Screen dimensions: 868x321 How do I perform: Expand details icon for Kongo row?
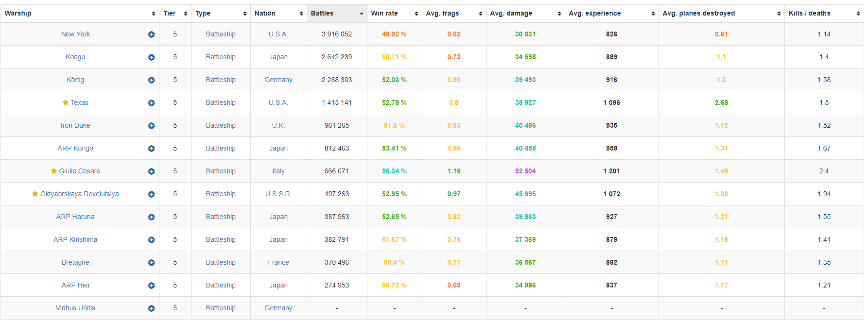(151, 57)
